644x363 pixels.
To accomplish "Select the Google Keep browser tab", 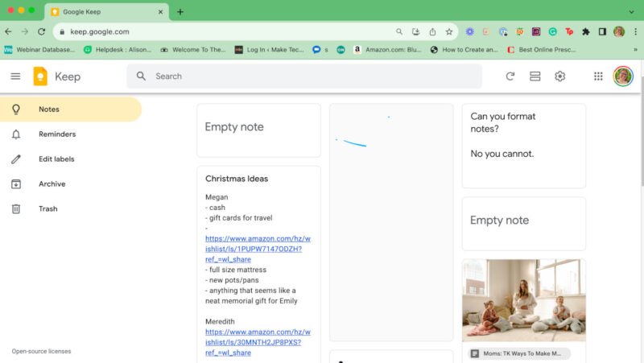I will (106, 12).
